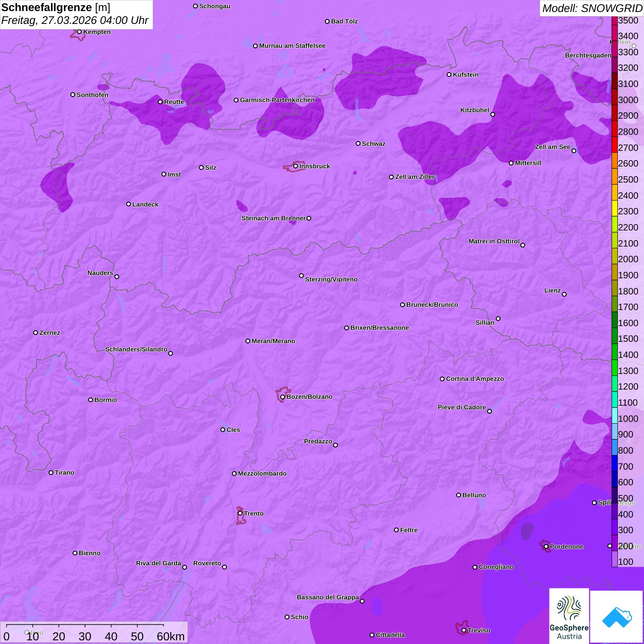This screenshot has width=644, height=644.
Task: Click the blue cloud logo icon
Action: (x=616, y=617)
